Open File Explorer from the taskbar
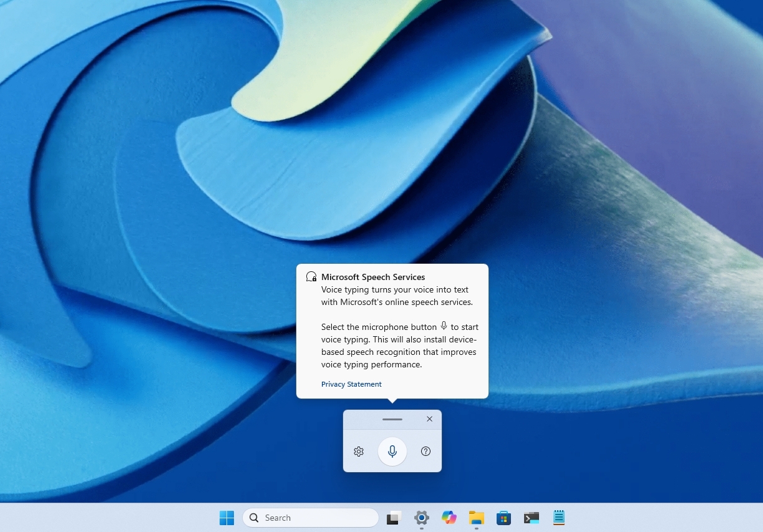Viewport: 763px width, 532px height. pyautogui.click(x=476, y=518)
